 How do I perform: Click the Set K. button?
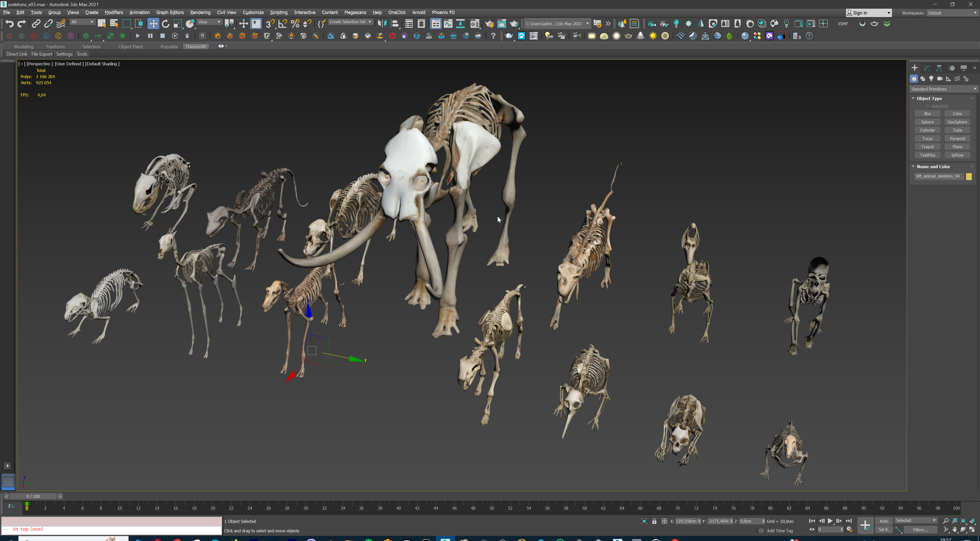(883, 530)
